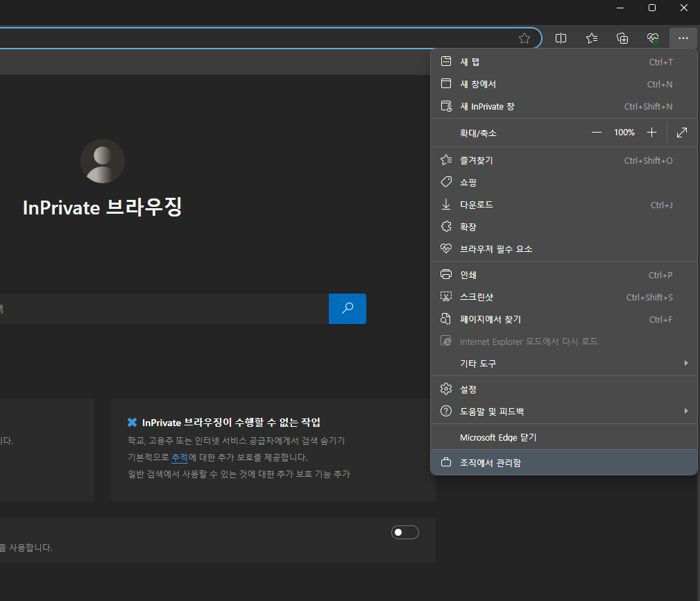
Task: Open the 추적 link in InPrivate description
Action: point(180,457)
